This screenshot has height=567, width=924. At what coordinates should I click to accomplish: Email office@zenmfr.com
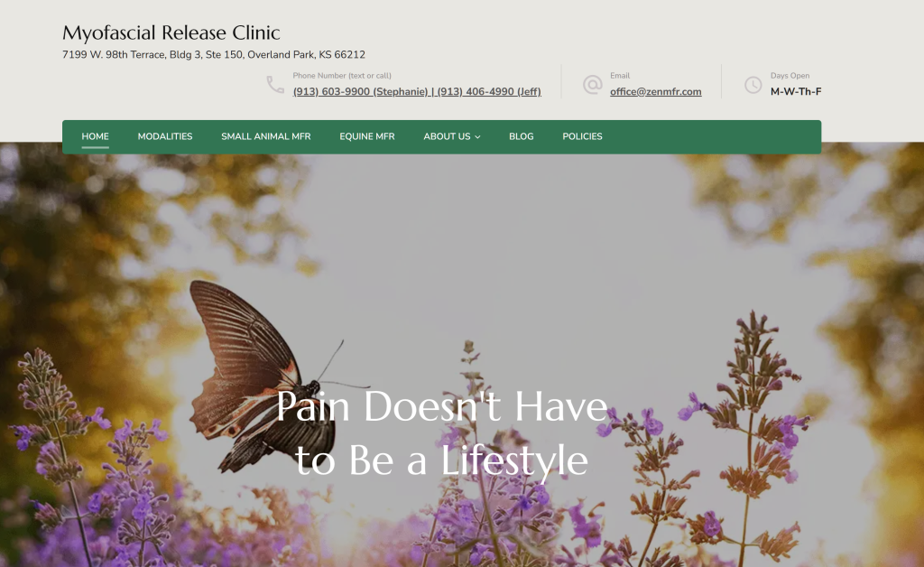tap(656, 91)
